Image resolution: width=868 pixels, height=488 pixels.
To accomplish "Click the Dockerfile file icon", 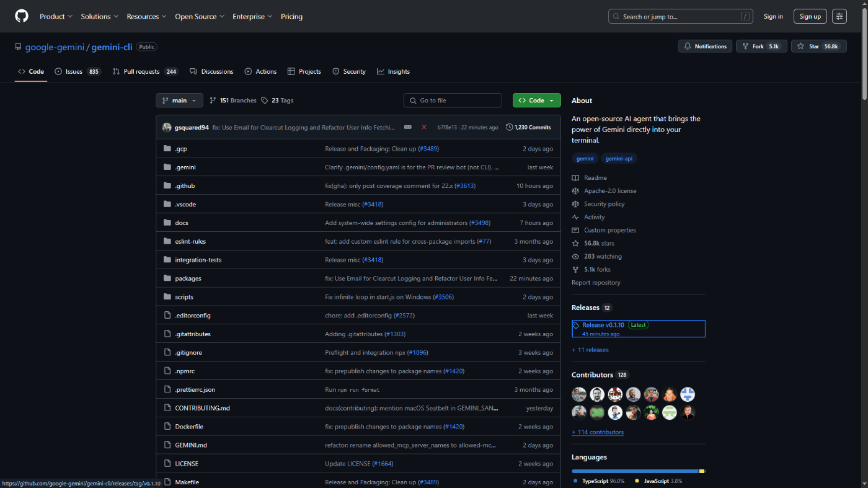I will coord(167,427).
